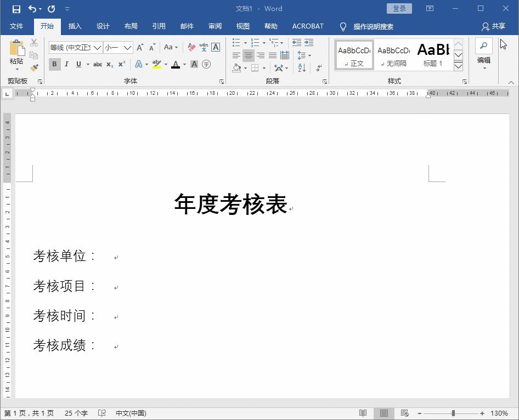
Task: Apply bold formatting
Action: click(54, 64)
